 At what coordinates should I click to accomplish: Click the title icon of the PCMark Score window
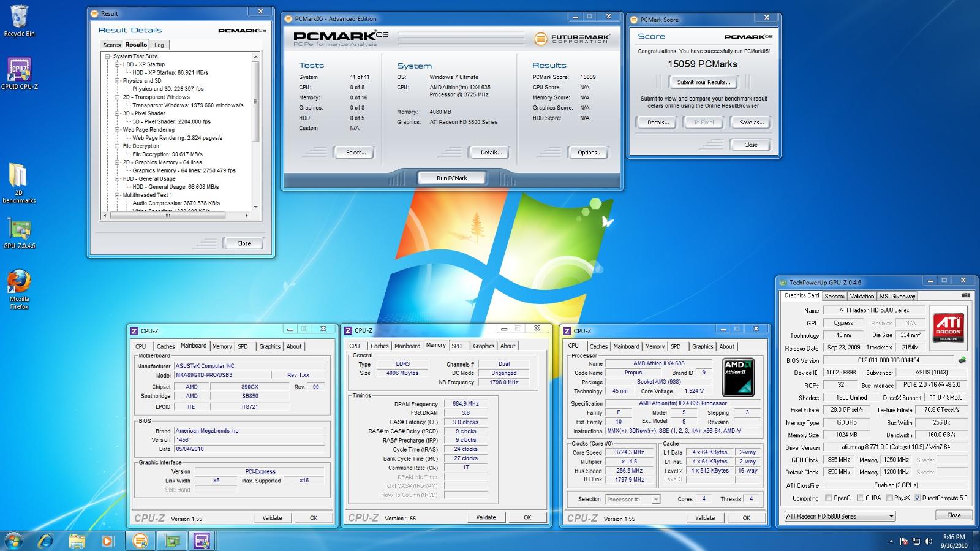click(x=635, y=20)
